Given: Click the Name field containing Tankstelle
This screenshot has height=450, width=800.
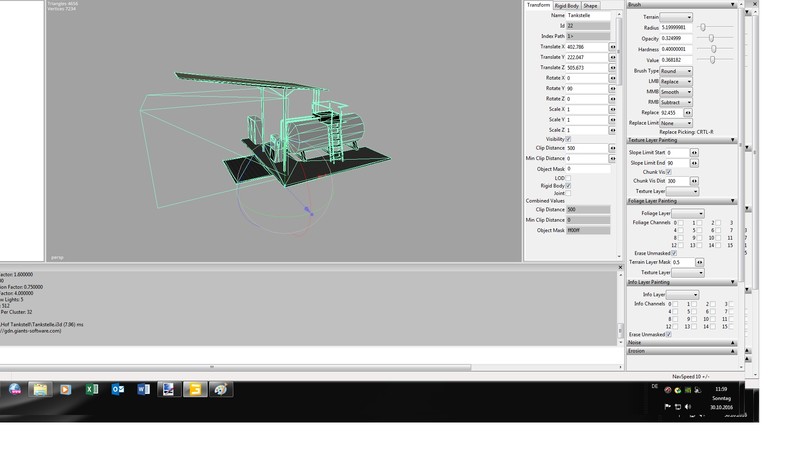Looking at the screenshot, I should pos(588,16).
